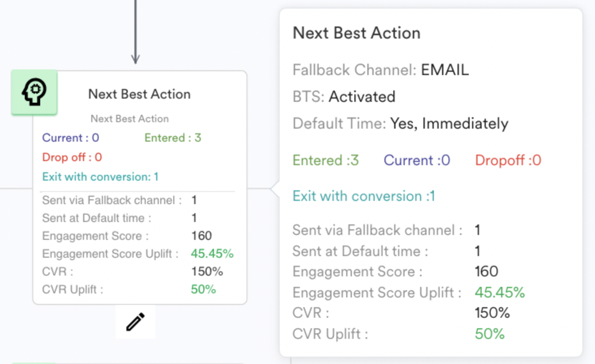Click the red 'Dropoff :0' stat in the popup
Screen dimensions: 595x364
(x=508, y=161)
